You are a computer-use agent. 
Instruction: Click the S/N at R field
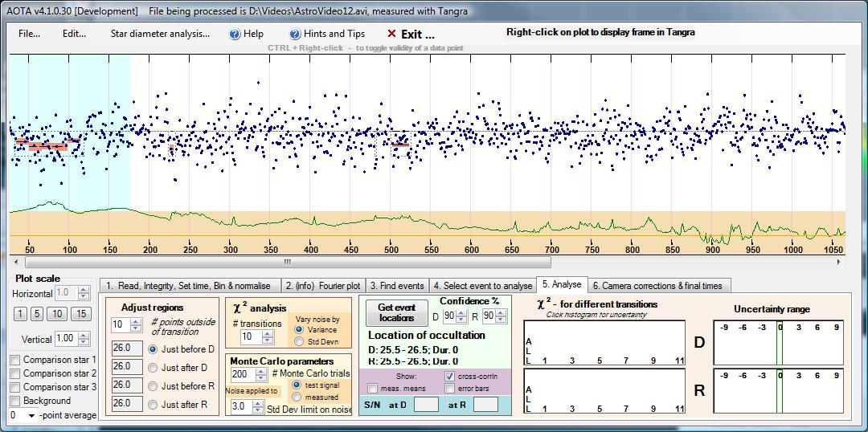pyautogui.click(x=485, y=405)
